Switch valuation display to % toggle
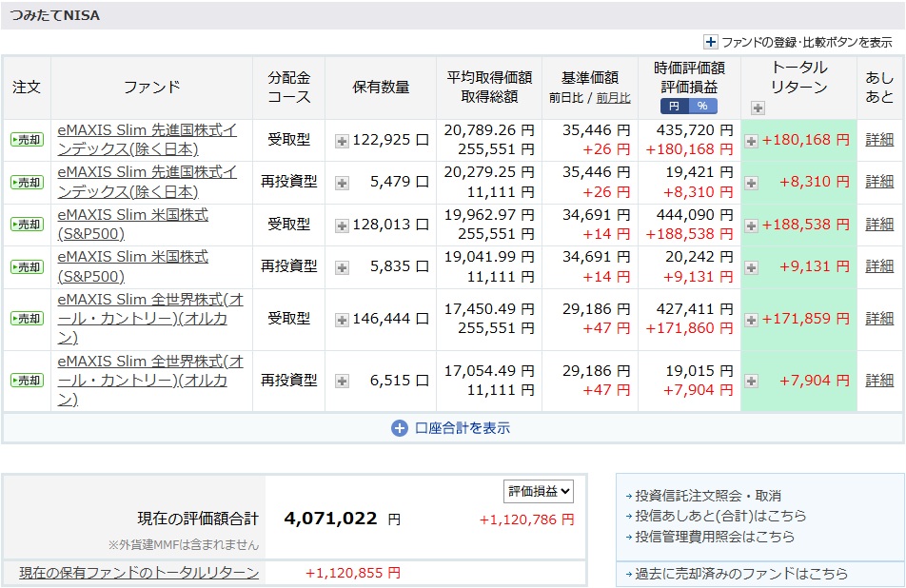The width and height of the screenshot is (906, 588). (x=702, y=107)
